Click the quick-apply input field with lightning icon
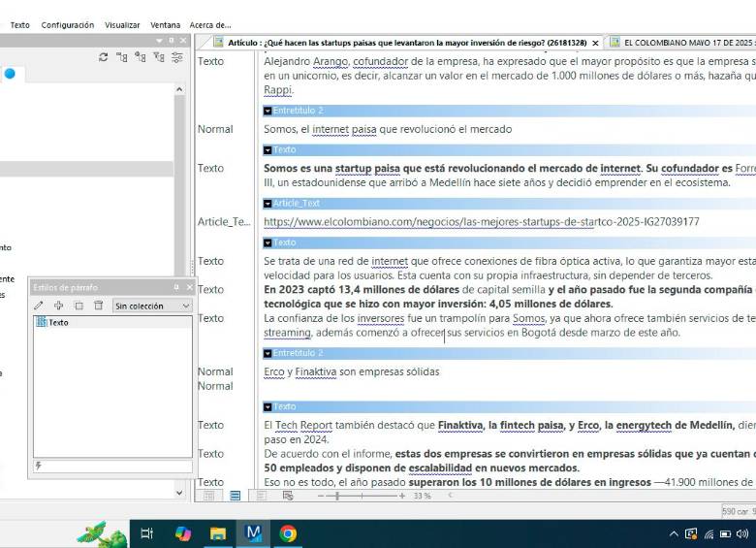This screenshot has height=548, width=756. (x=112, y=466)
